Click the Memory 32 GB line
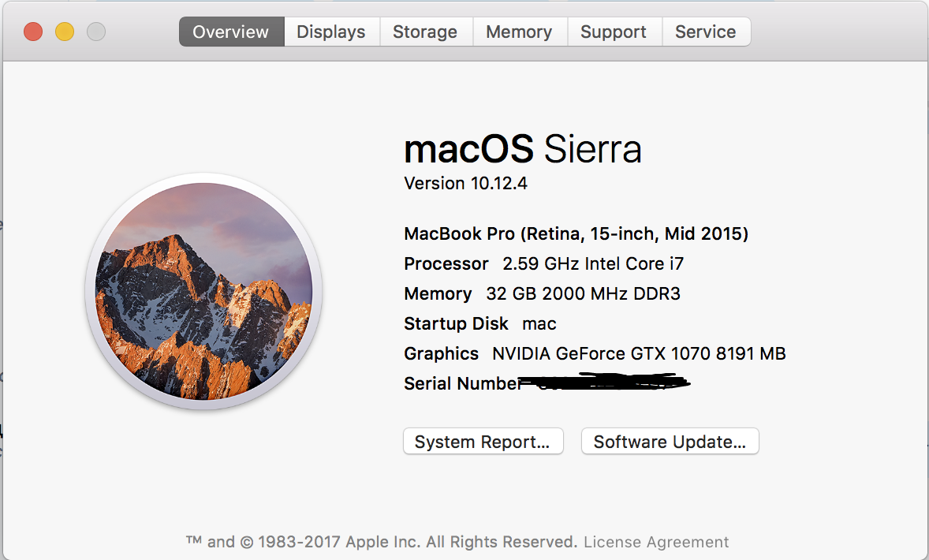This screenshot has height=560, width=929. [x=542, y=293]
